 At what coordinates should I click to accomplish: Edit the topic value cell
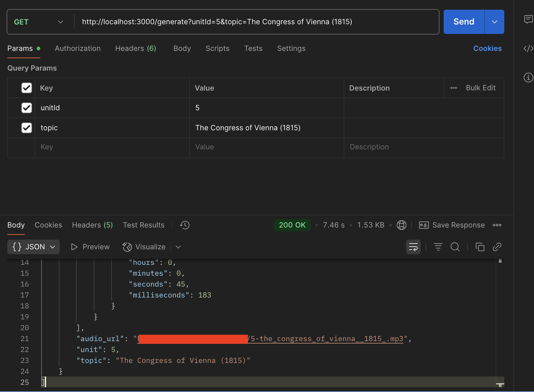267,128
